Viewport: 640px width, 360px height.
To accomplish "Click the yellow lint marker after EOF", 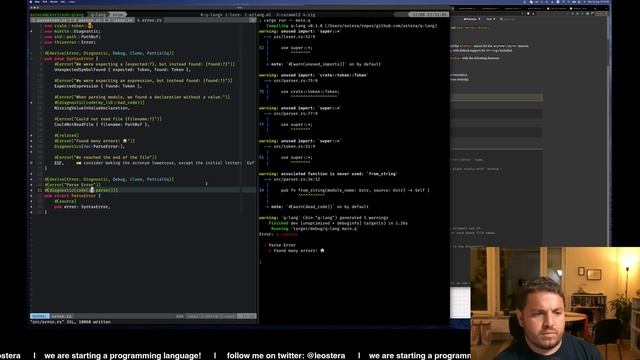I will pyautogui.click(x=78, y=163).
